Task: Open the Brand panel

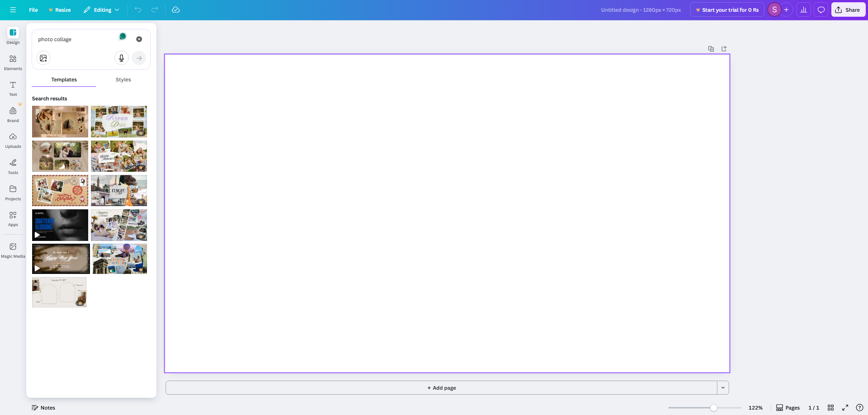Action: (13, 113)
